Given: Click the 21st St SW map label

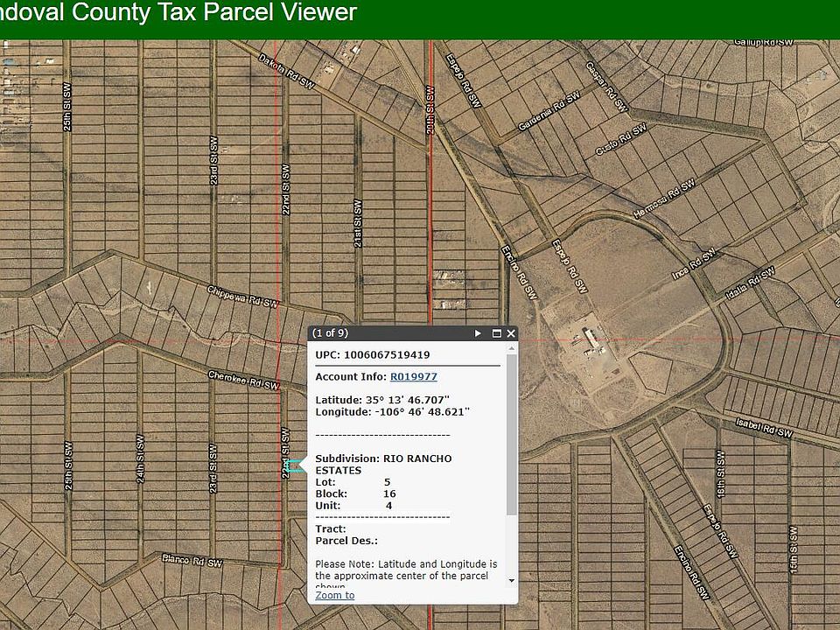Looking at the screenshot, I should point(359,223).
